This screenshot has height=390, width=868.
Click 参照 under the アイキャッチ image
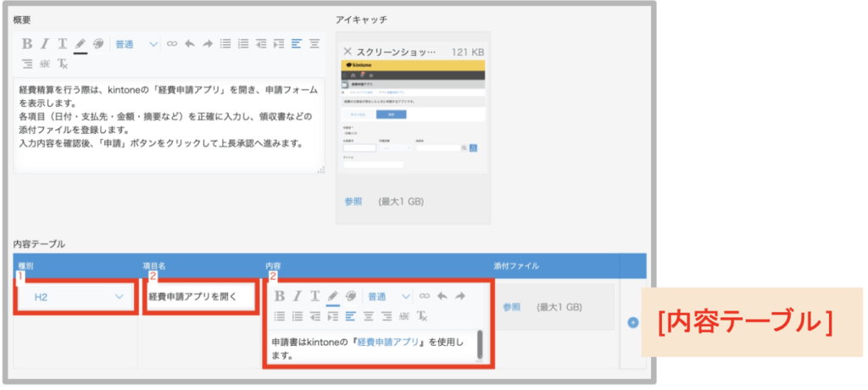tap(353, 202)
